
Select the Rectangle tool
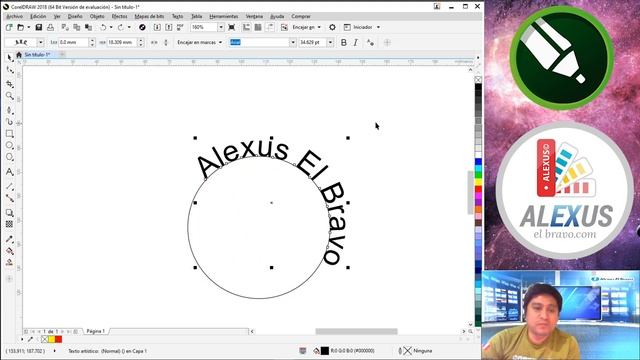pos(10,134)
